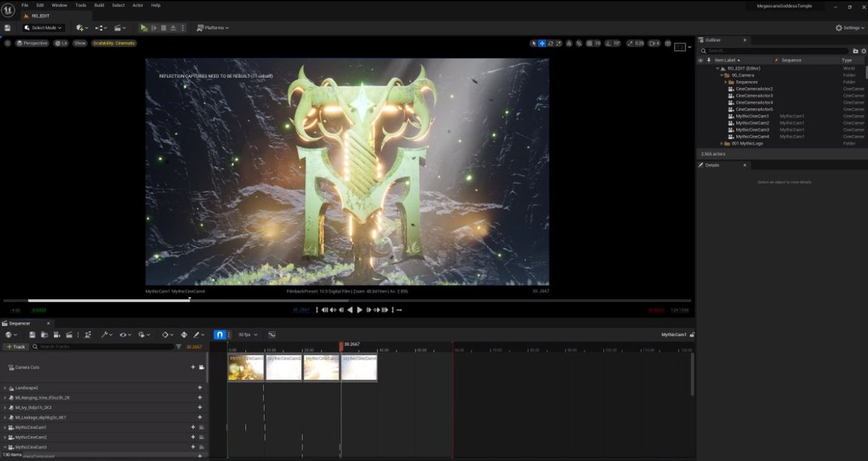Open the Settings dropdown

849,28
